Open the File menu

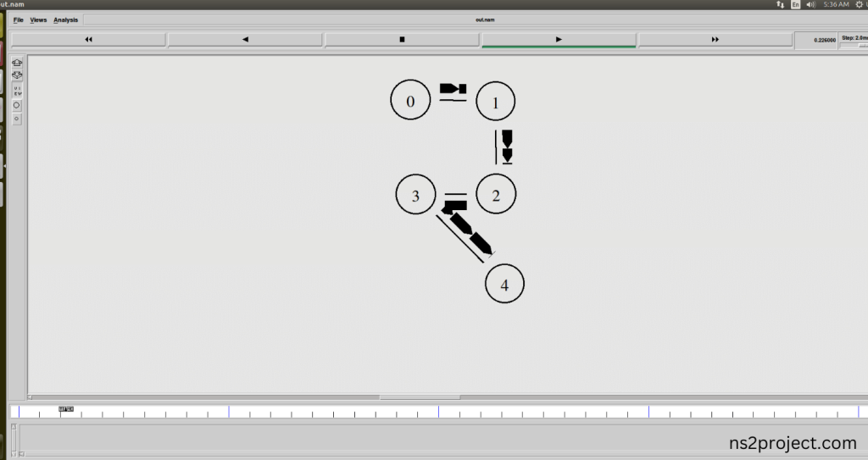19,20
